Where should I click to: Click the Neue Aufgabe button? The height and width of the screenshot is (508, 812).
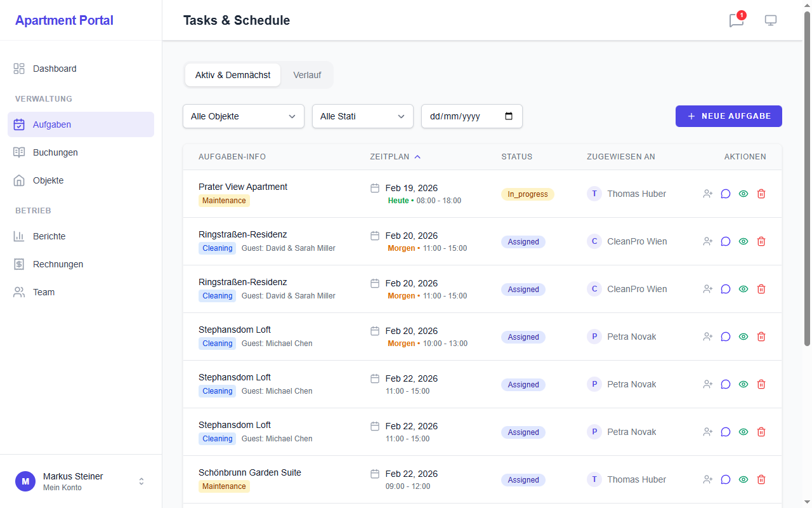[728, 116]
